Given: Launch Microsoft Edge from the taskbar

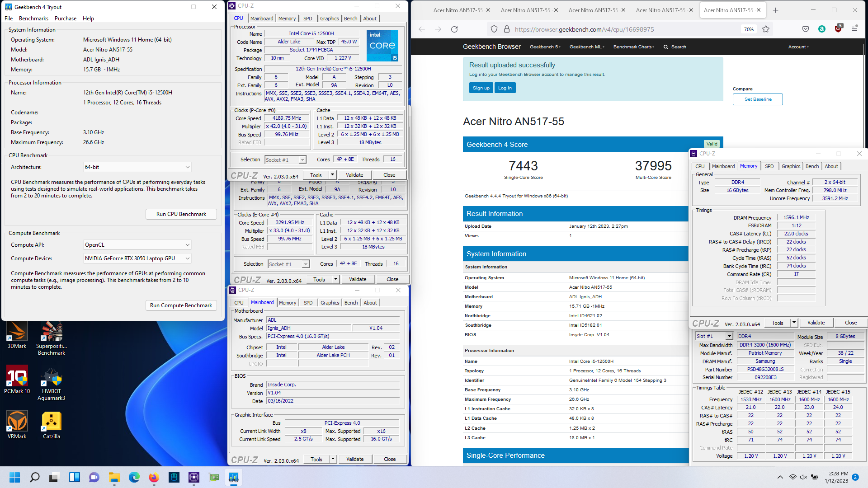Looking at the screenshot, I should pos(134,477).
